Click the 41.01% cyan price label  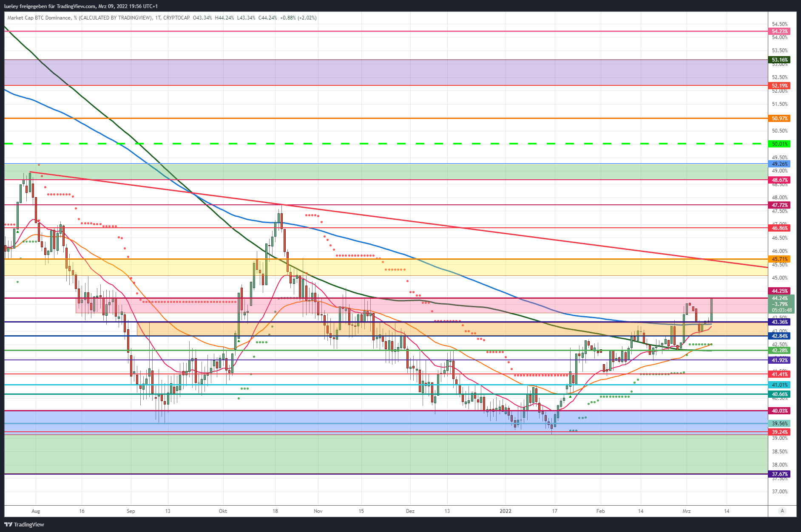(779, 385)
